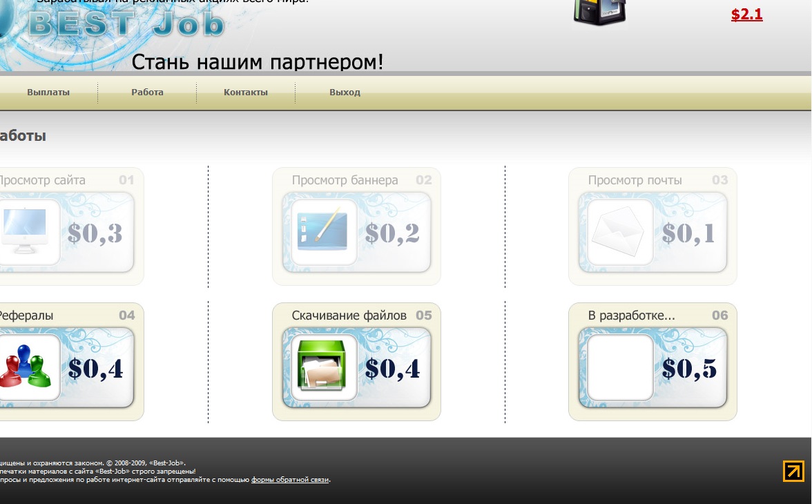Viewport: 812px width, 504px height.
Task: Click the wallet icon in header
Action: 599,12
